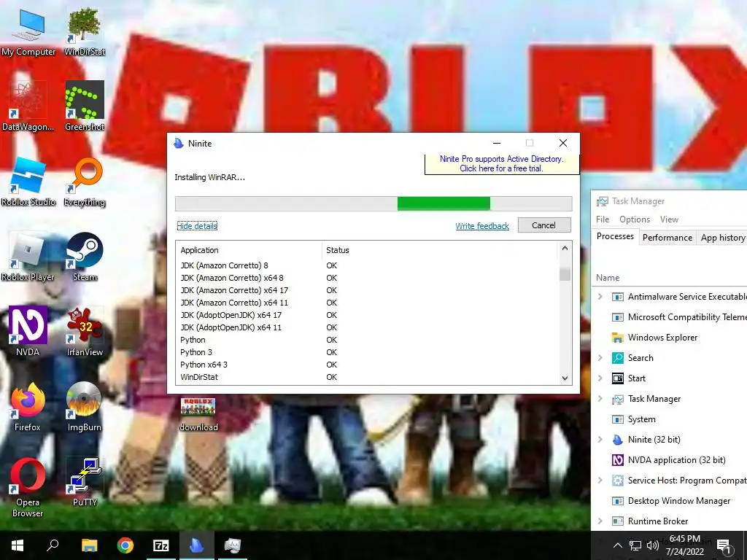This screenshot has width=747, height=560.
Task: Select the WinDirStat row in Ninite list
Action: click(367, 377)
